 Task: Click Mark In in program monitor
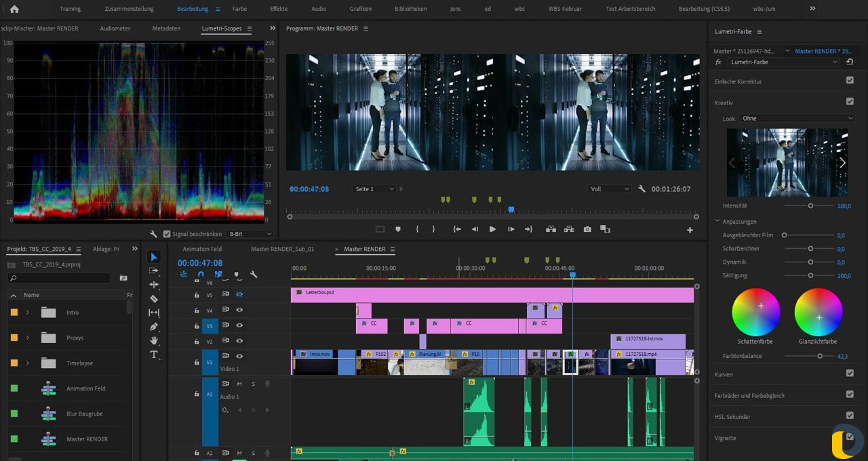click(417, 229)
